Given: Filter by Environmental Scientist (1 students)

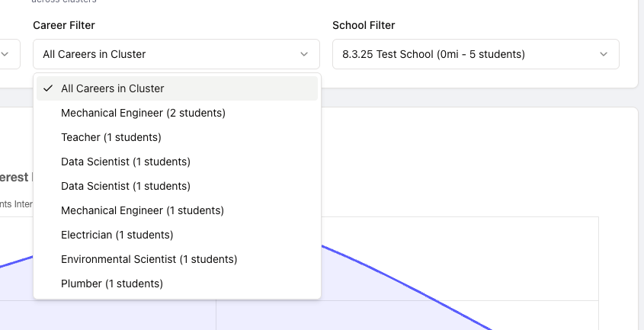Looking at the screenshot, I should (149, 259).
